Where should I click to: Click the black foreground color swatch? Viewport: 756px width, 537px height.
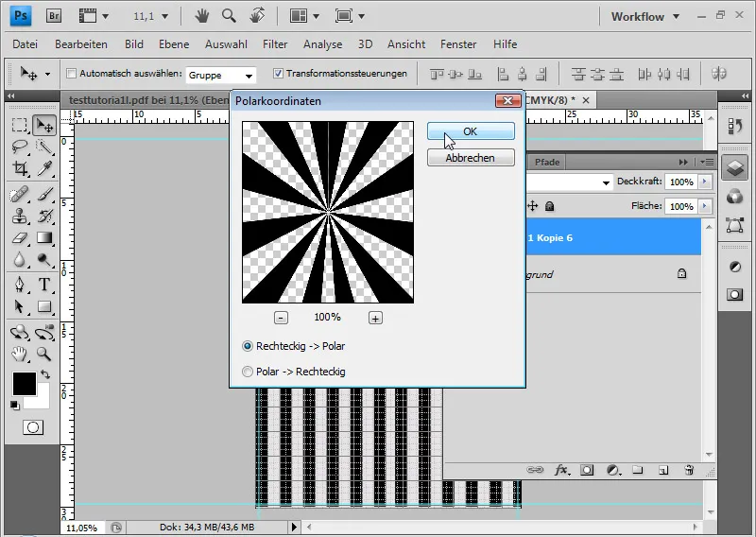click(x=23, y=384)
